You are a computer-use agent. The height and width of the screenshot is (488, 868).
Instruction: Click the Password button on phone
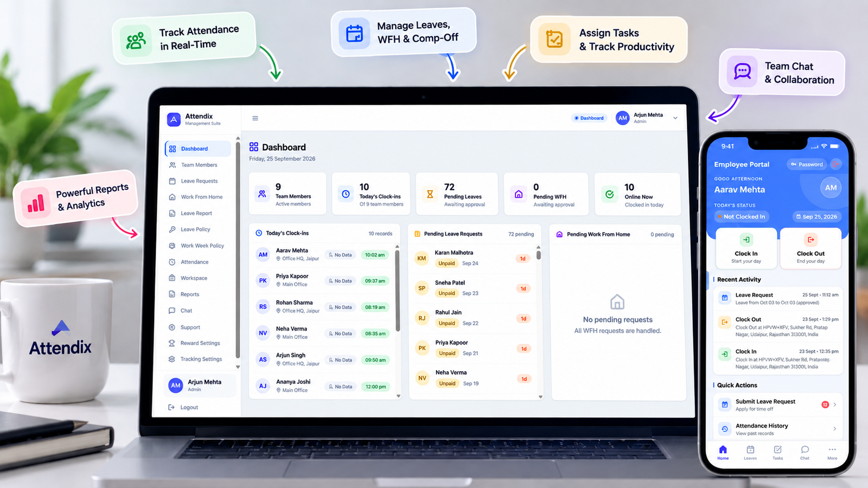pyautogui.click(x=807, y=164)
